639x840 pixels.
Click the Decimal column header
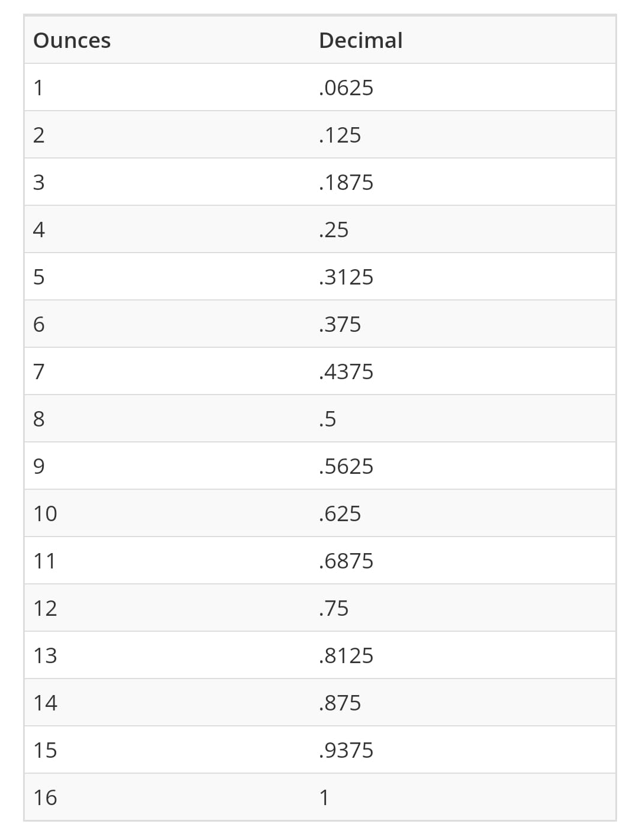[x=360, y=40]
